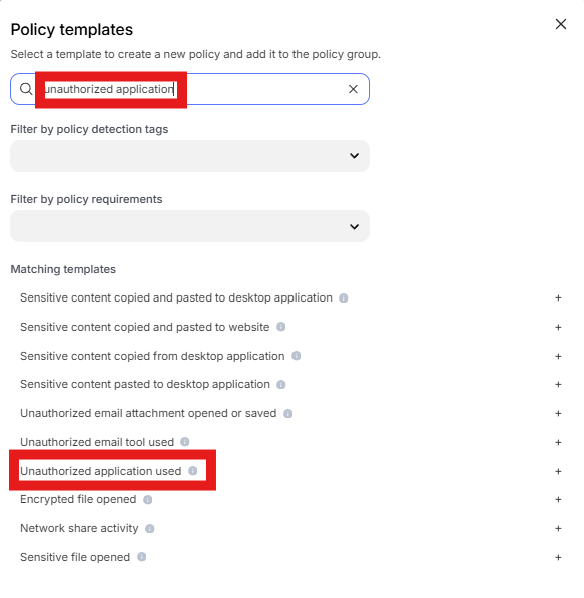Screen dimensions: 584x598
Task: Choose Sensitive content copied and pasted to website
Action: point(145,327)
